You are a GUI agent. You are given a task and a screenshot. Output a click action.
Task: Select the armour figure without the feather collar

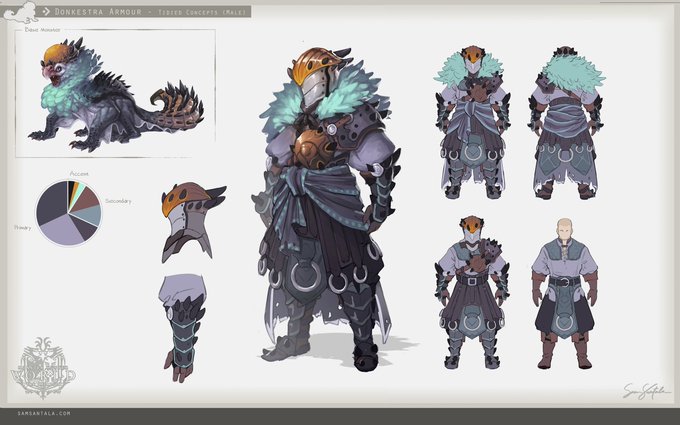click(472, 292)
